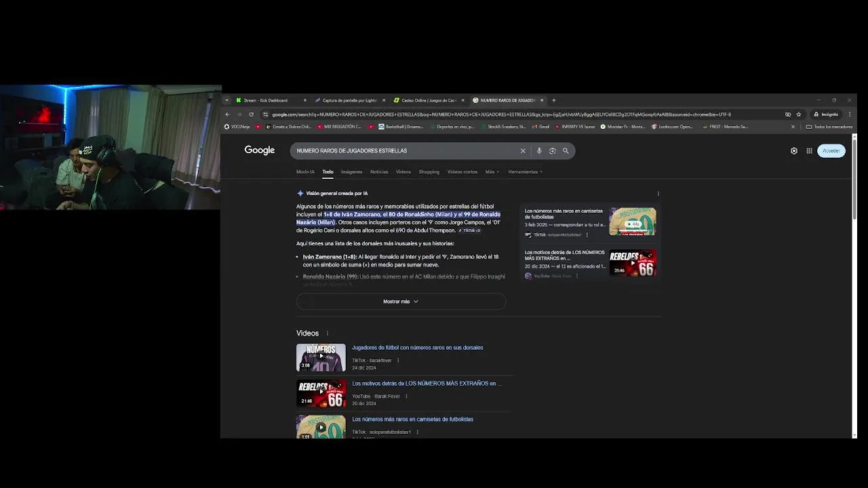Open Google quick settings gear
Screen dimensions: 868x488
click(x=794, y=150)
